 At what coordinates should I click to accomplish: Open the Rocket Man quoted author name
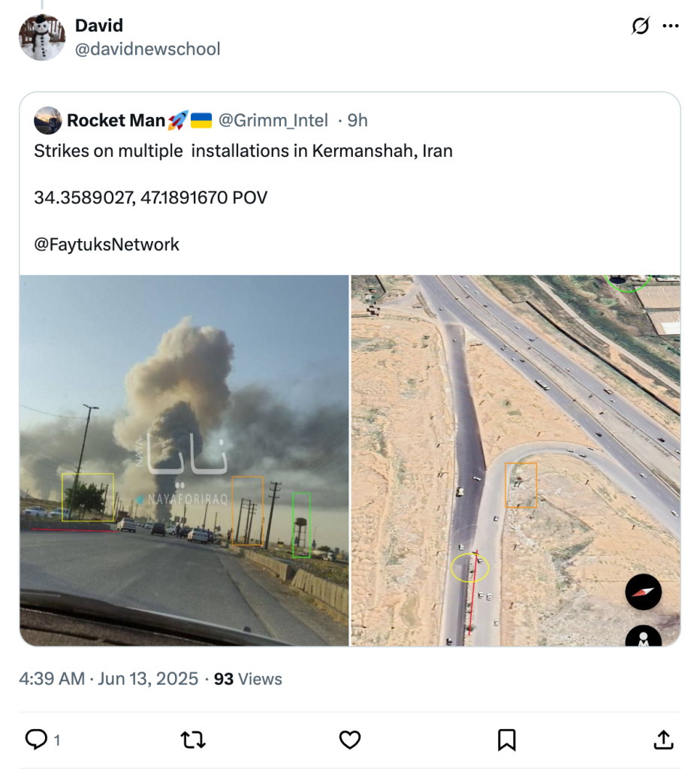click(x=116, y=120)
